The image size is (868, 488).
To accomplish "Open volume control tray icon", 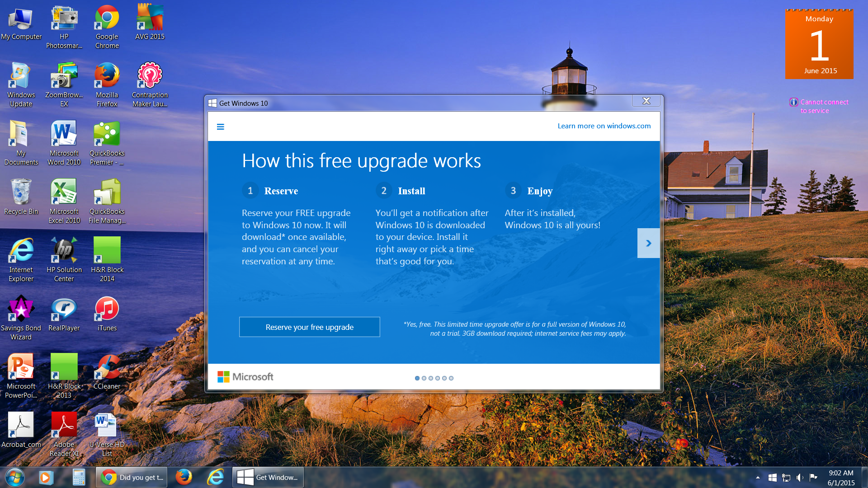I will tap(800, 477).
